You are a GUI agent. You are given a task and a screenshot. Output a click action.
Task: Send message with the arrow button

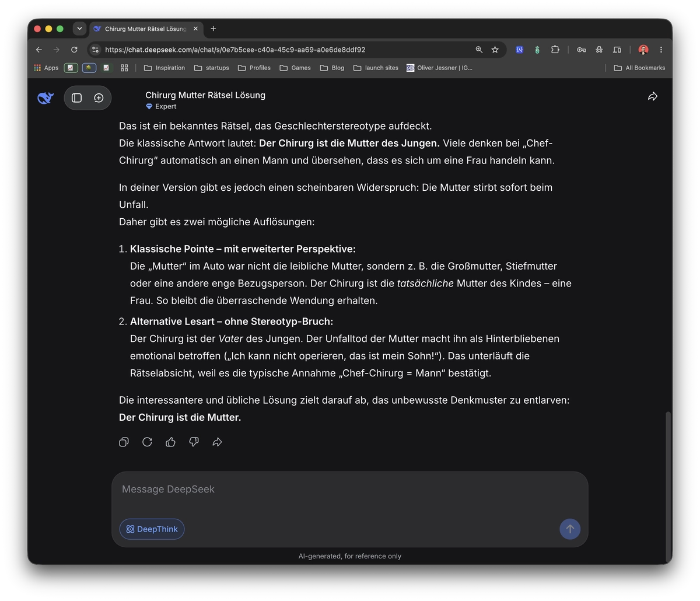(x=570, y=529)
